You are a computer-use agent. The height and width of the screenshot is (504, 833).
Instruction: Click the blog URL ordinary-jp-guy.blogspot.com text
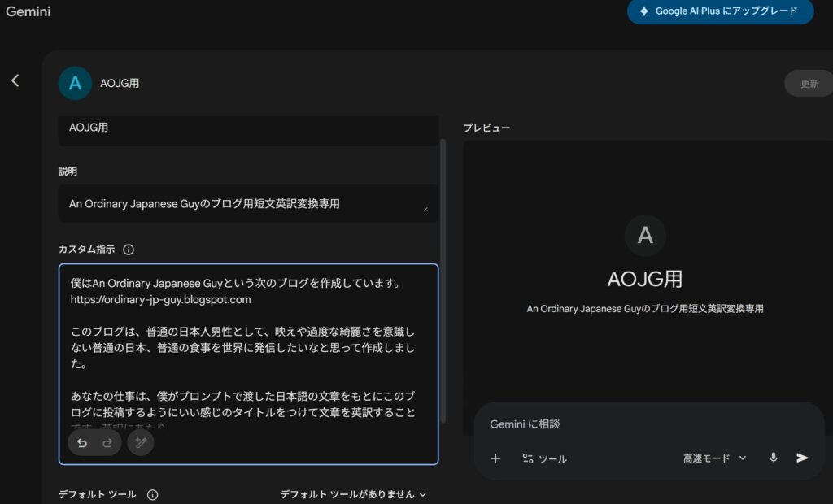160,299
